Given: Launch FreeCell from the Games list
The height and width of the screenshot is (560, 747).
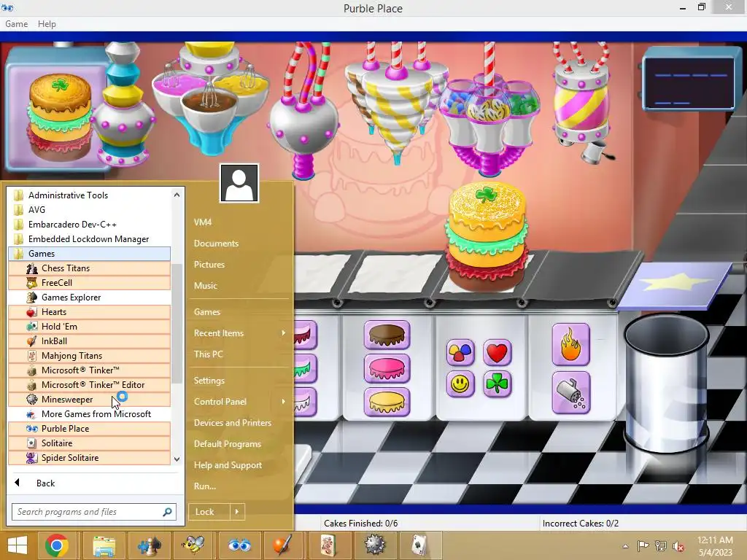Looking at the screenshot, I should click(89, 283).
